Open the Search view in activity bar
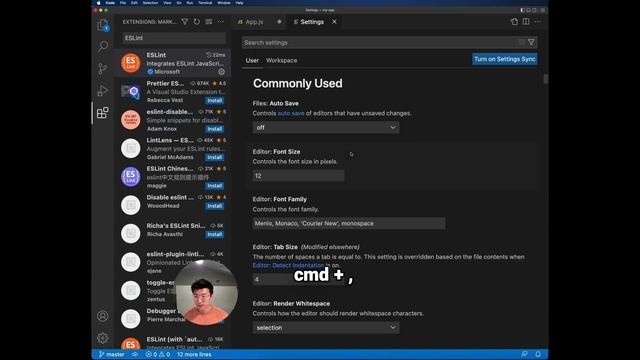Screen dimensions: 640x360 point(103,46)
